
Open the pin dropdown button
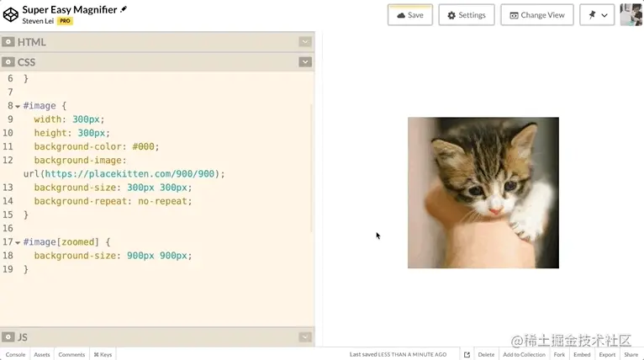(x=597, y=15)
